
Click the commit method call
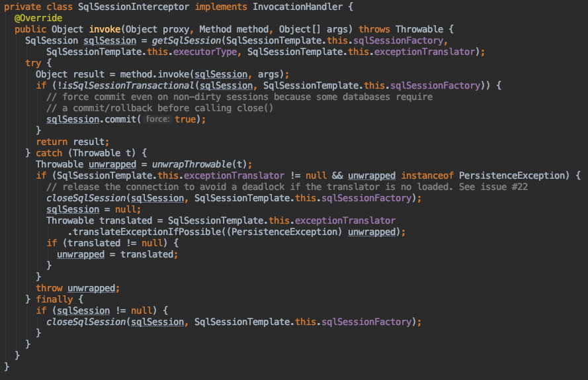pos(120,119)
